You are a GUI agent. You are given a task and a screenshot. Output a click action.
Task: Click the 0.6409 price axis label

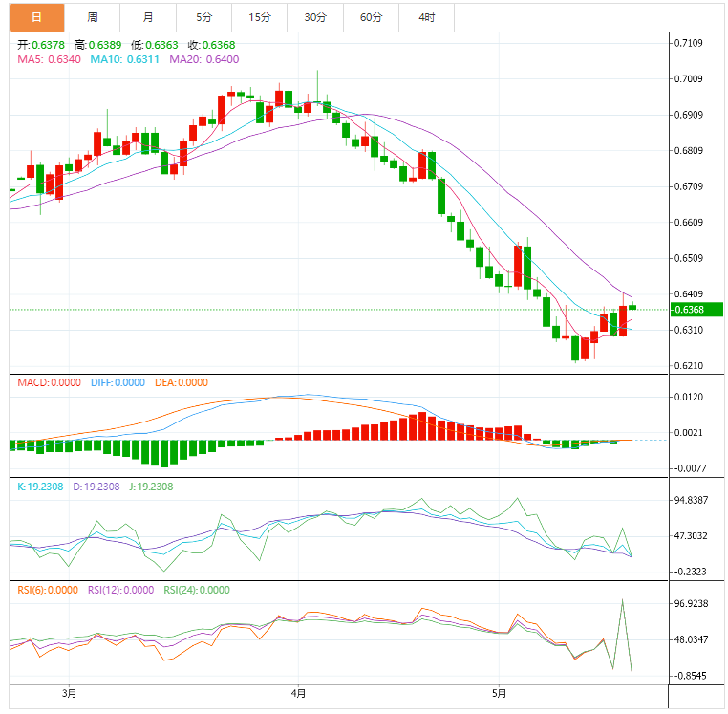point(689,294)
